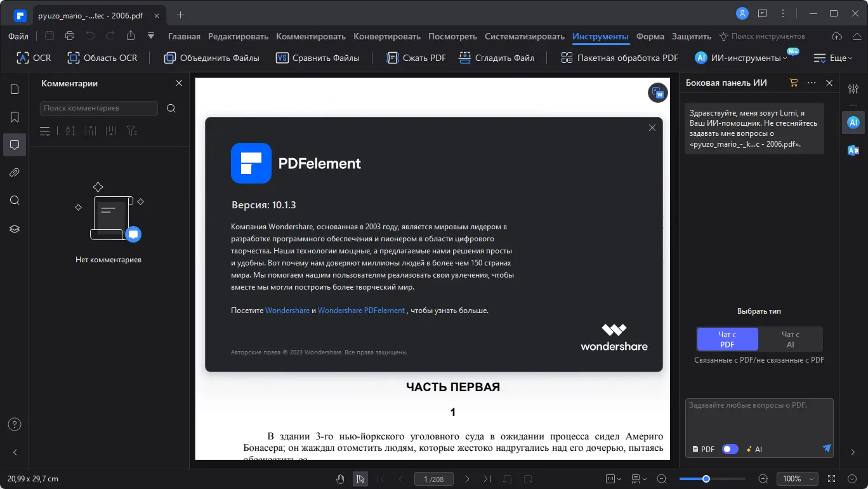Close the About PDFelement dialog
This screenshot has width=868, height=489.
pos(652,128)
